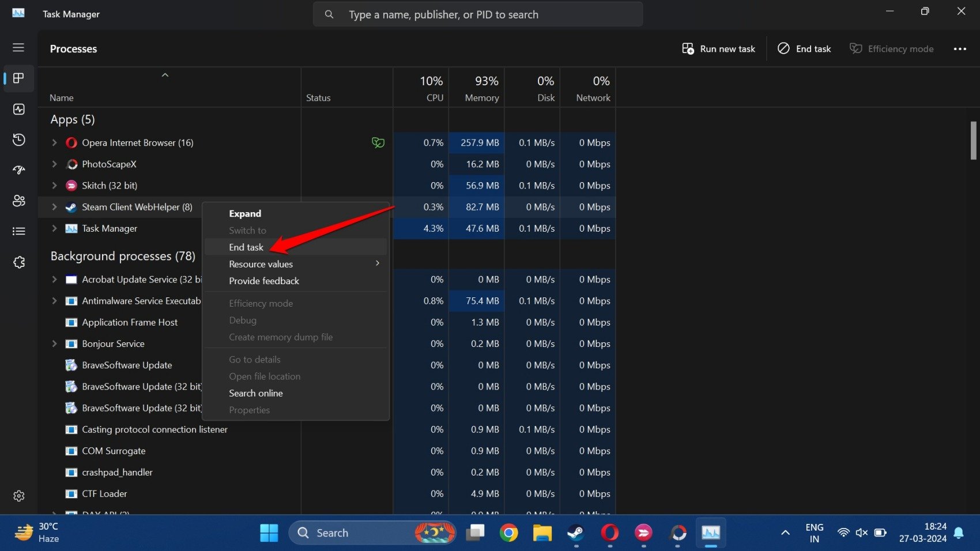
Task: Open Startup apps page in sidebar
Action: click(18, 170)
